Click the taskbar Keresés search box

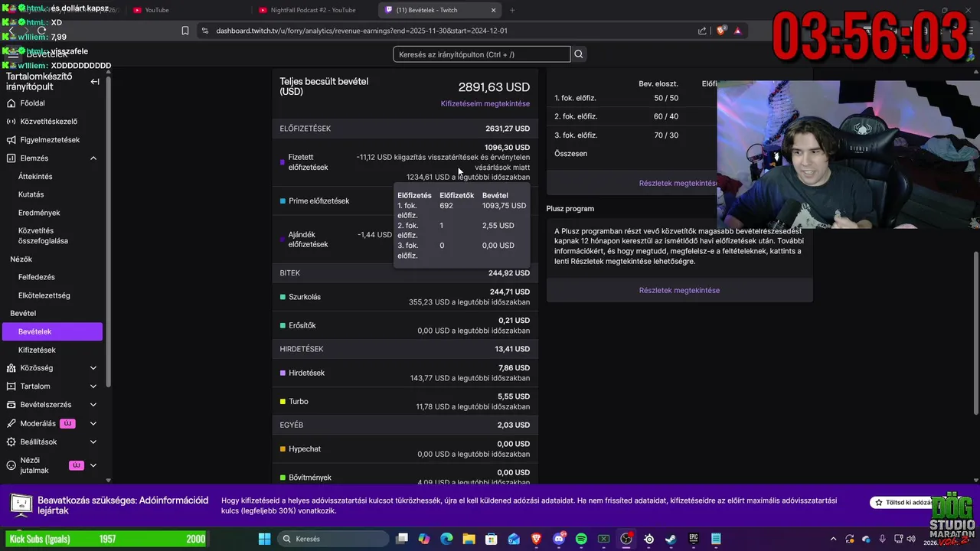333,539
